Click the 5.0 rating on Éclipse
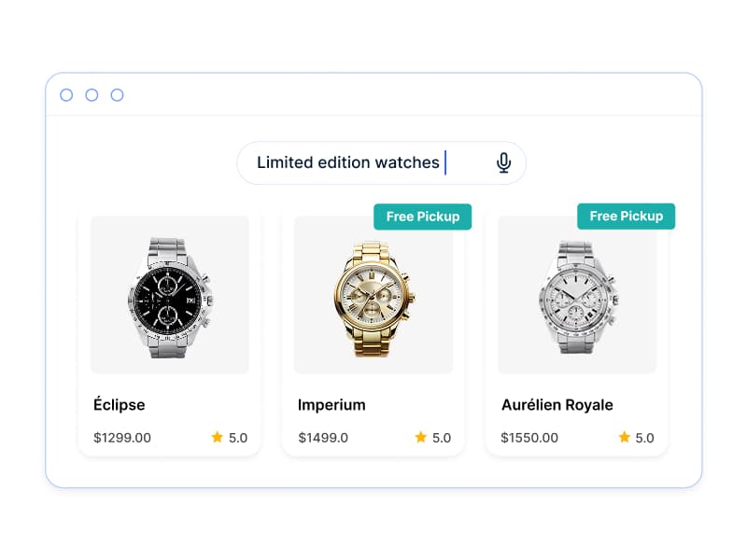The height and width of the screenshot is (560, 747). click(x=238, y=438)
